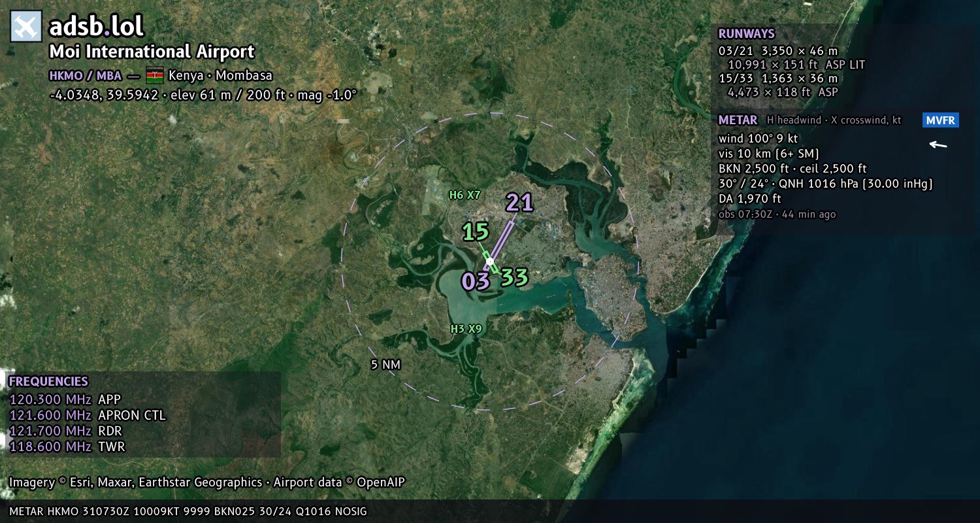Click the H6 X7 wind component label
The image size is (980, 523).
[x=465, y=195]
